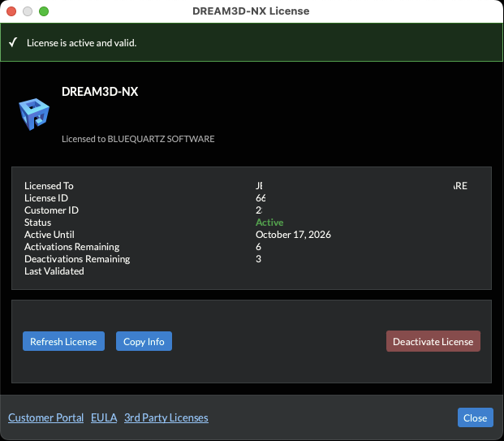Select Activations Remaining value 6
Screen dimensions: 504x441
(x=258, y=247)
